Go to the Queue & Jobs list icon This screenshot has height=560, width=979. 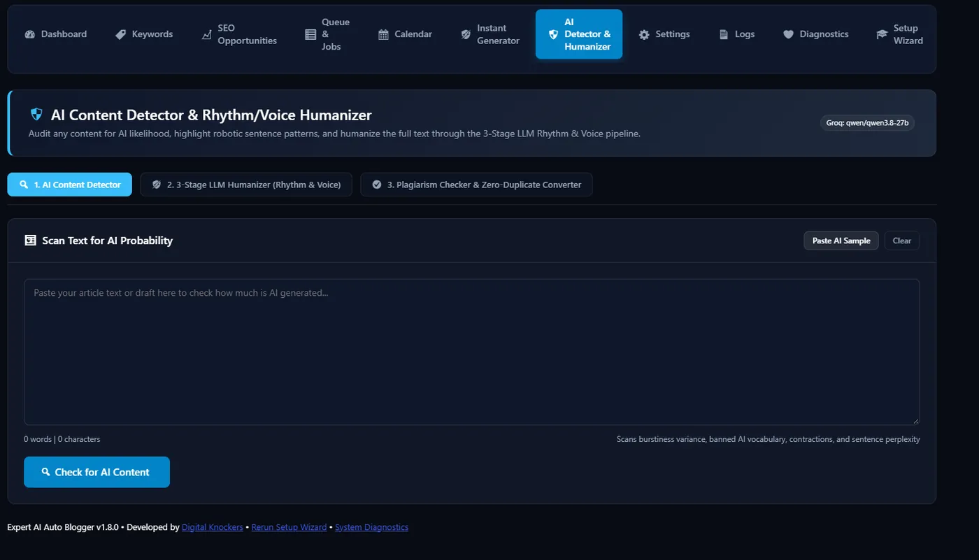tap(310, 34)
